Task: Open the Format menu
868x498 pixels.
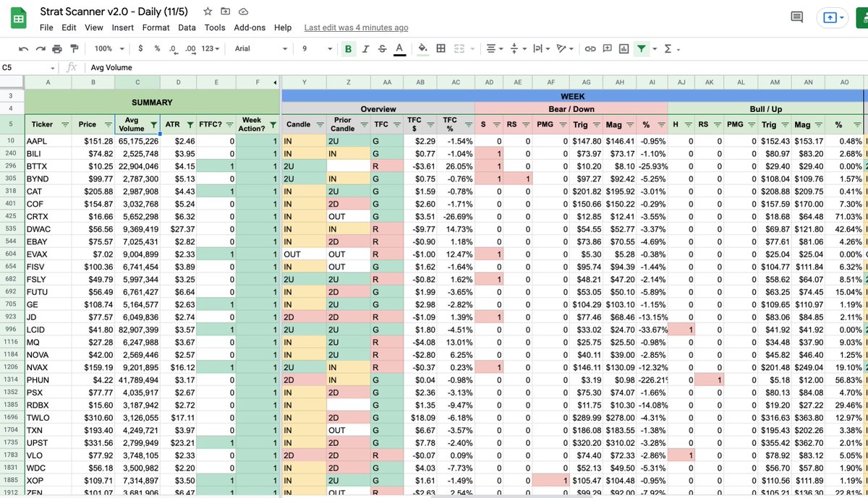Action: tap(156, 27)
